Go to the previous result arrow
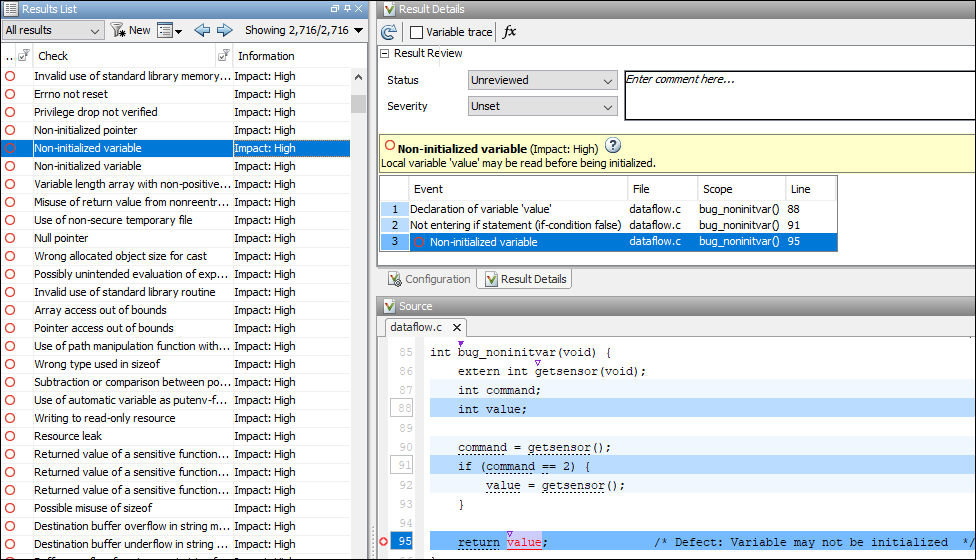 tap(202, 30)
